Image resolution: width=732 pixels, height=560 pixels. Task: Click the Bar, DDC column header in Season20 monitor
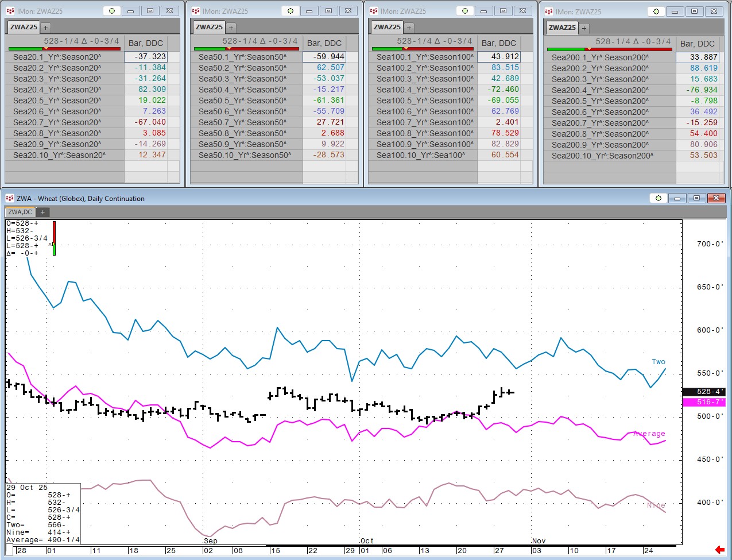tap(146, 43)
